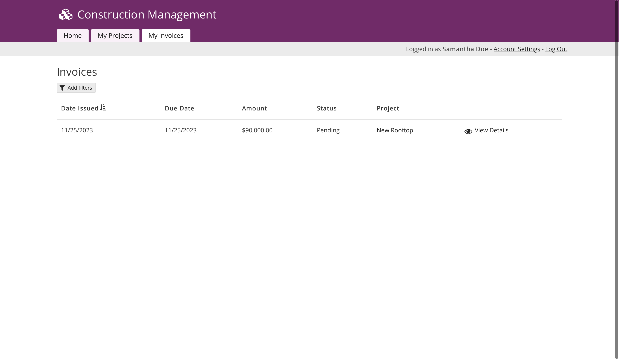
Task: Switch to the Home tab
Action: coord(72,35)
